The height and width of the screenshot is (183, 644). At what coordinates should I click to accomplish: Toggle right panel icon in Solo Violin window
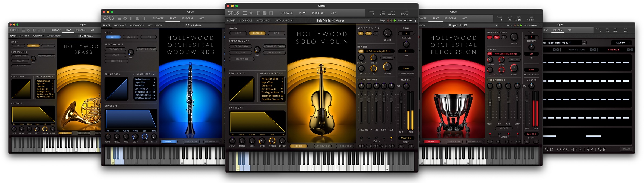click(271, 13)
